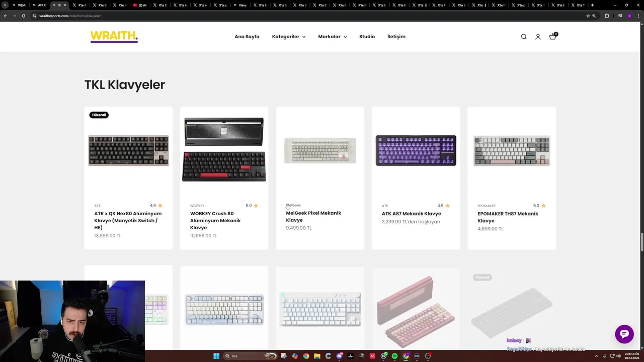Click the 13,999.00 TL price
Screen dimensions: 644x362
coord(108,236)
